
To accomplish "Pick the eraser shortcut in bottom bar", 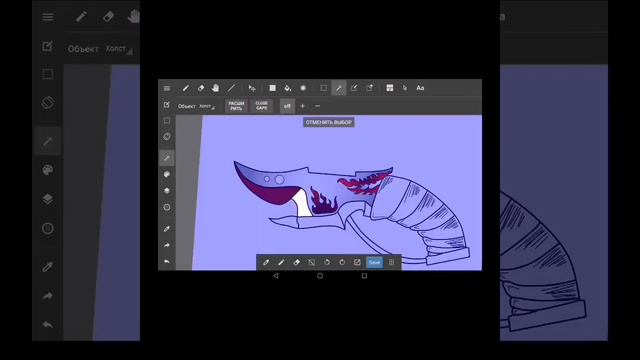I will (x=296, y=262).
